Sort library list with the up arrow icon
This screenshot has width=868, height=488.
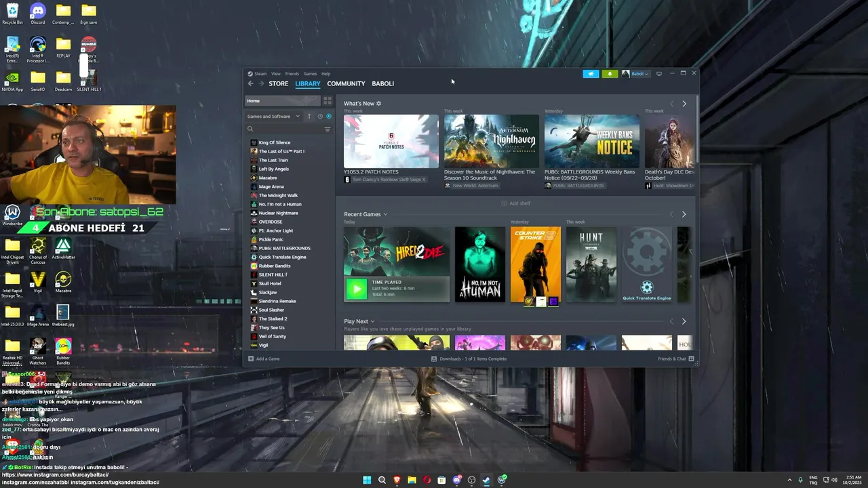[309, 117]
